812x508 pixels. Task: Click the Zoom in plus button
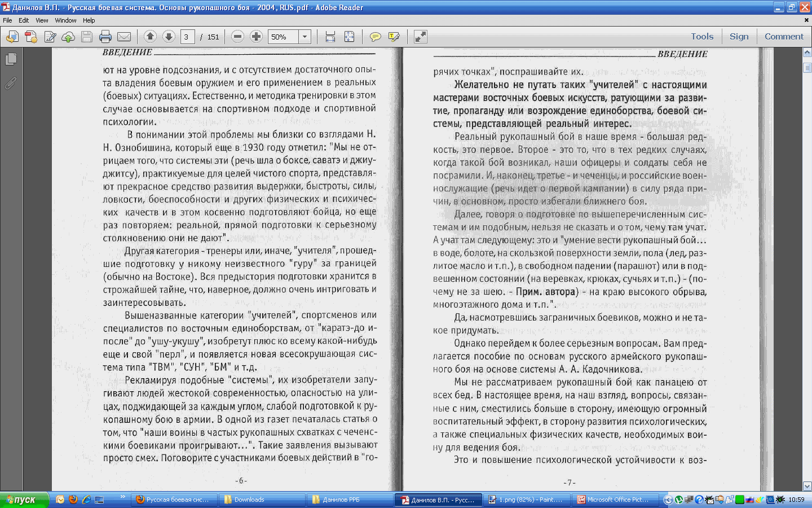(256, 37)
